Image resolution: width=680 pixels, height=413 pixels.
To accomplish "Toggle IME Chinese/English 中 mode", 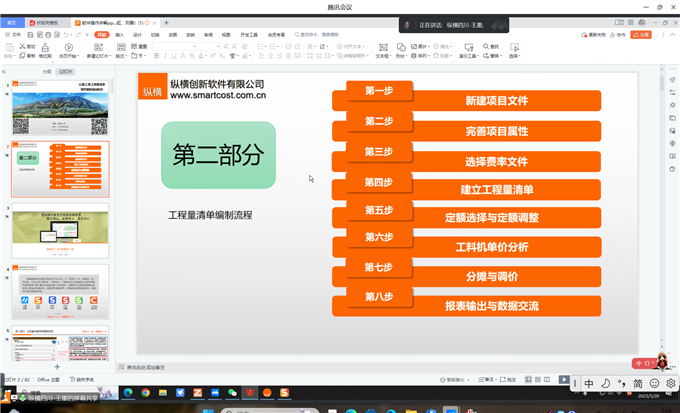I will pyautogui.click(x=589, y=384).
